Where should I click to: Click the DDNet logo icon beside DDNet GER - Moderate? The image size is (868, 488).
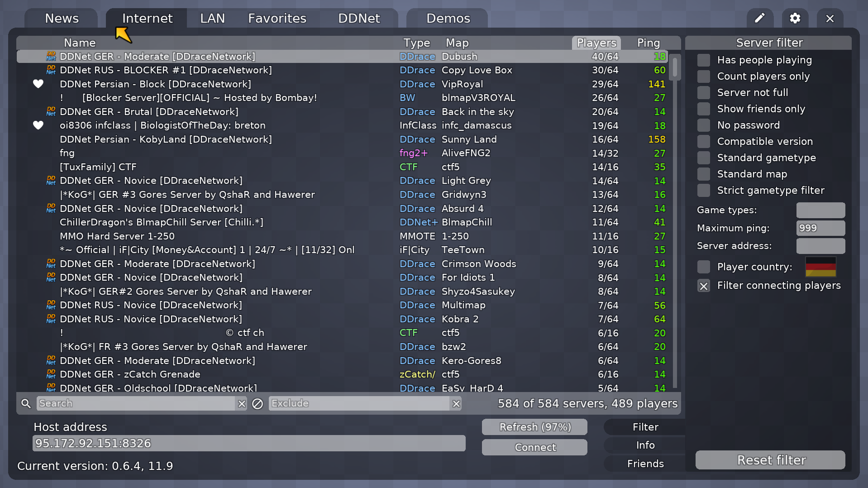pos(50,56)
